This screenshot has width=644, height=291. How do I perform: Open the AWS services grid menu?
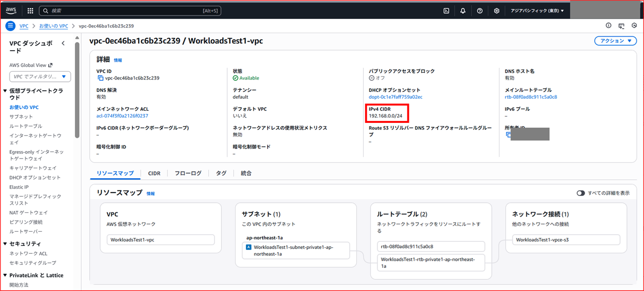(30, 11)
